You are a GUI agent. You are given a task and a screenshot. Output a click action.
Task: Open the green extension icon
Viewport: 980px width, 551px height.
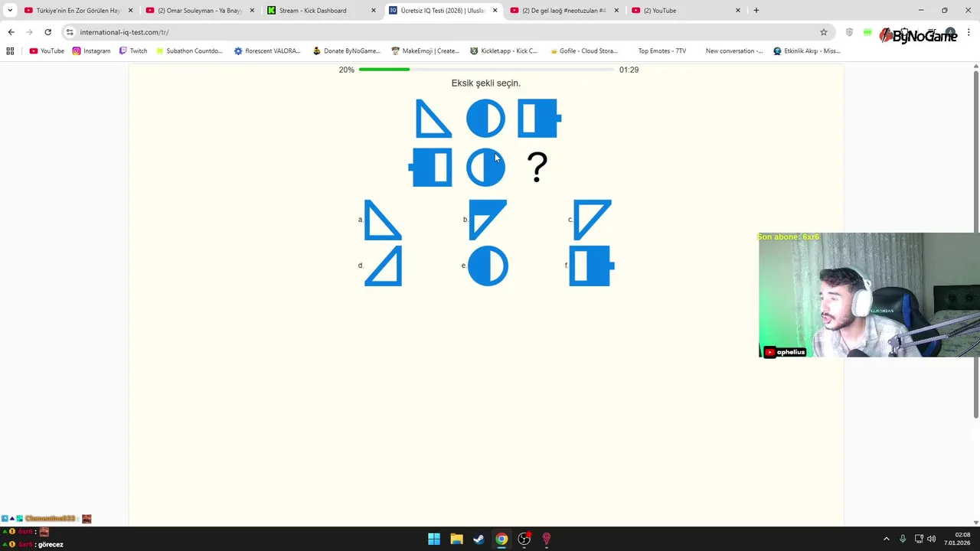pos(867,32)
